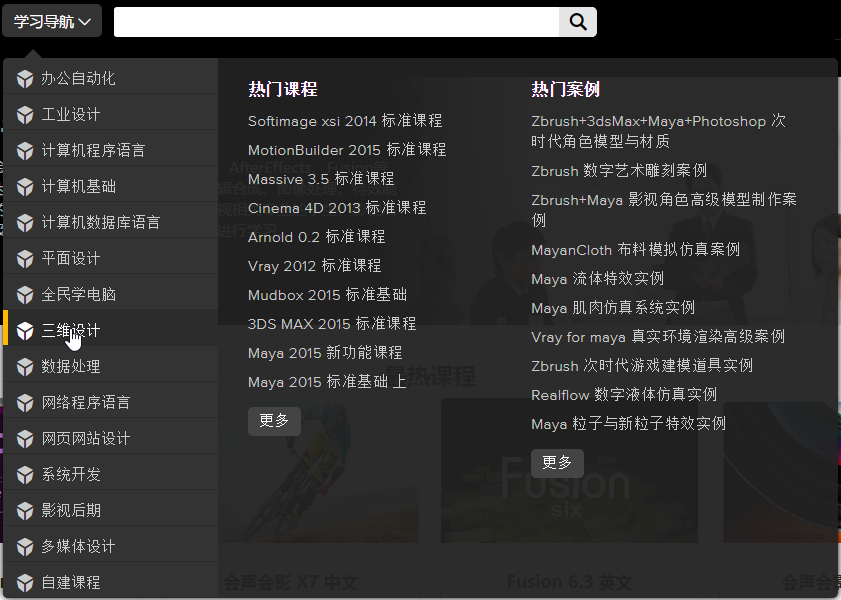
Task: Open Vray for maya 真实环境渲染高级案例
Action: pyautogui.click(x=658, y=336)
